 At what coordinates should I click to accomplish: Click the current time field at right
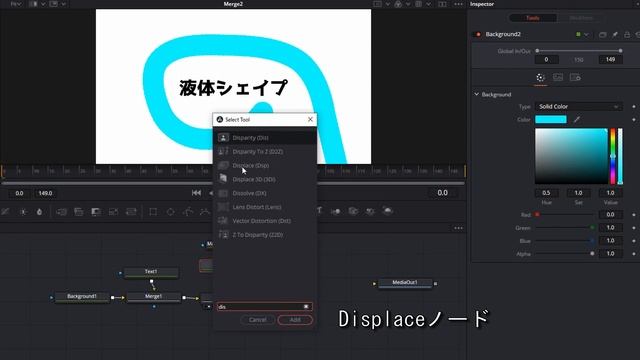[442, 193]
